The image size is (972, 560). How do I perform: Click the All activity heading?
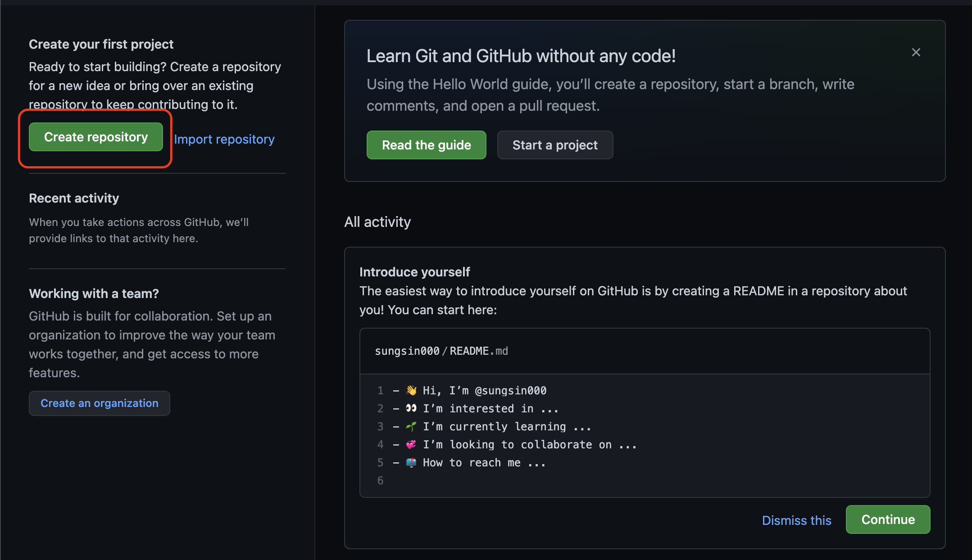[377, 222]
